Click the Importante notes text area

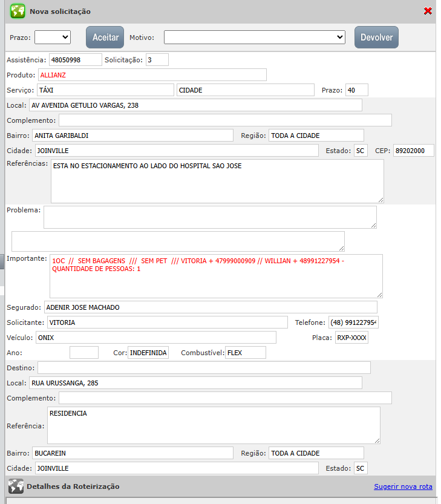coord(215,275)
